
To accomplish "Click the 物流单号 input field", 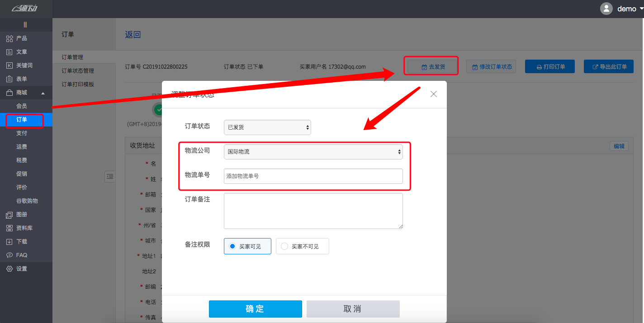I will tap(313, 176).
